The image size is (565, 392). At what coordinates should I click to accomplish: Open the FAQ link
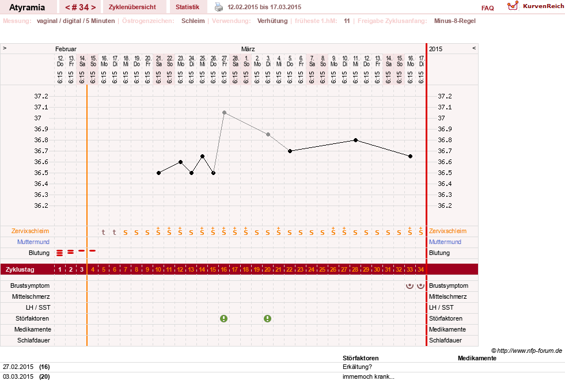pos(487,8)
